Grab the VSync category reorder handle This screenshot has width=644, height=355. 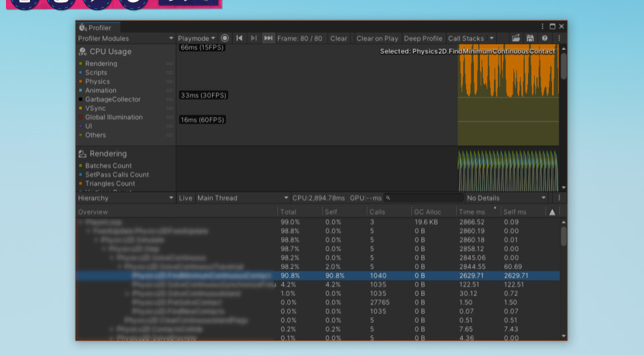169,109
